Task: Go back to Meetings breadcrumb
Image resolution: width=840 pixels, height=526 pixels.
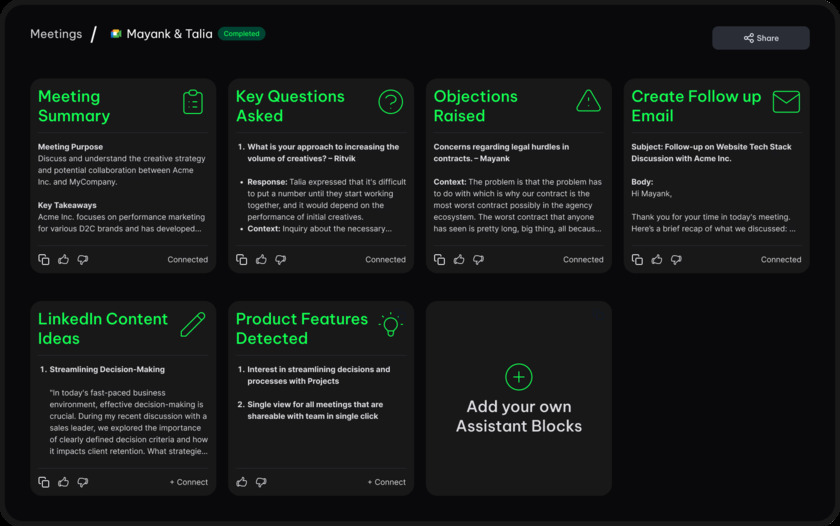Action: coord(56,34)
